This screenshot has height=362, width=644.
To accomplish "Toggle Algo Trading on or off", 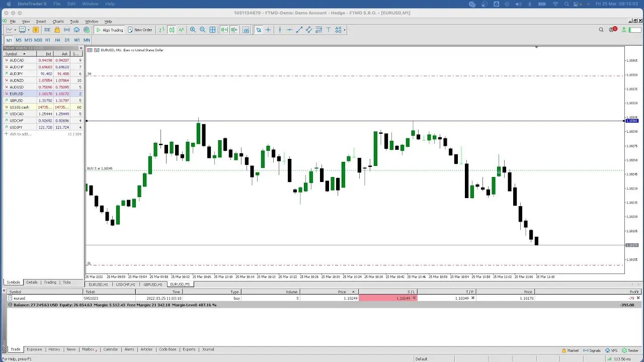I will (x=110, y=30).
